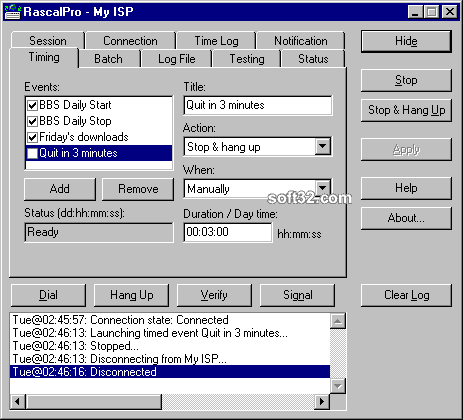This screenshot has width=463, height=420.
Task: Switch to the Testing tab
Action: [247, 59]
